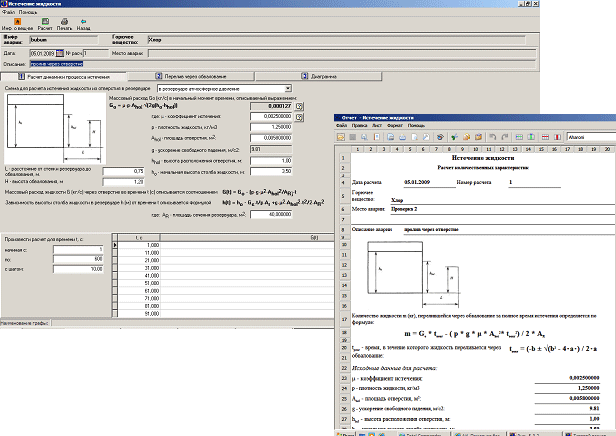Click the Печать printer icon
Viewport: 616px width, 436px height.
click(65, 22)
